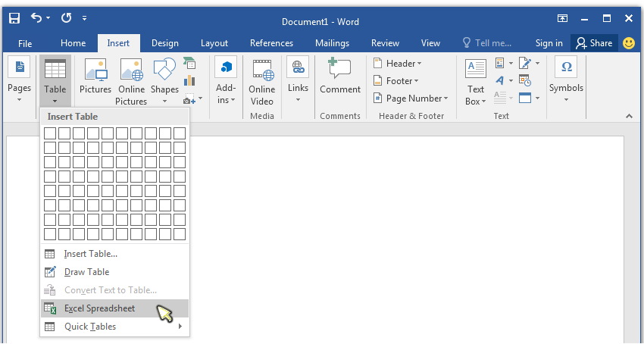Open Ribbon Display Options in the title bar
The width and height of the screenshot is (644, 344).
click(x=562, y=18)
